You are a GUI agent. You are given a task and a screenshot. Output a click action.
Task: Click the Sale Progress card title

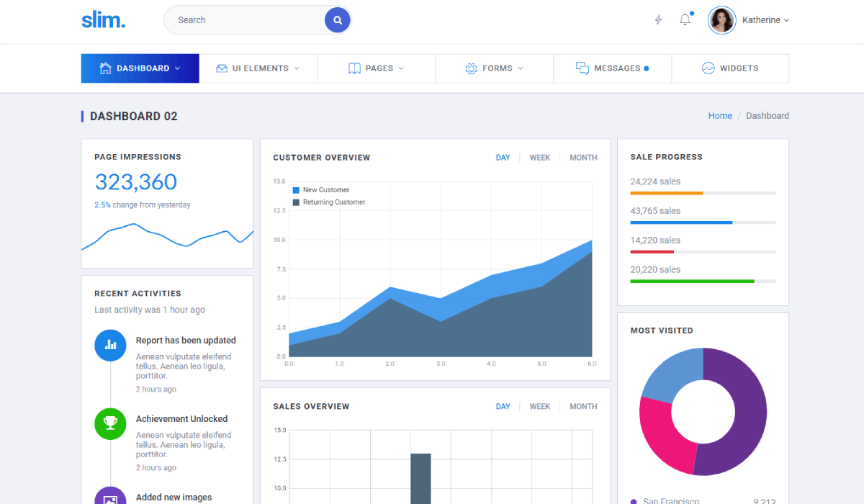tap(667, 157)
